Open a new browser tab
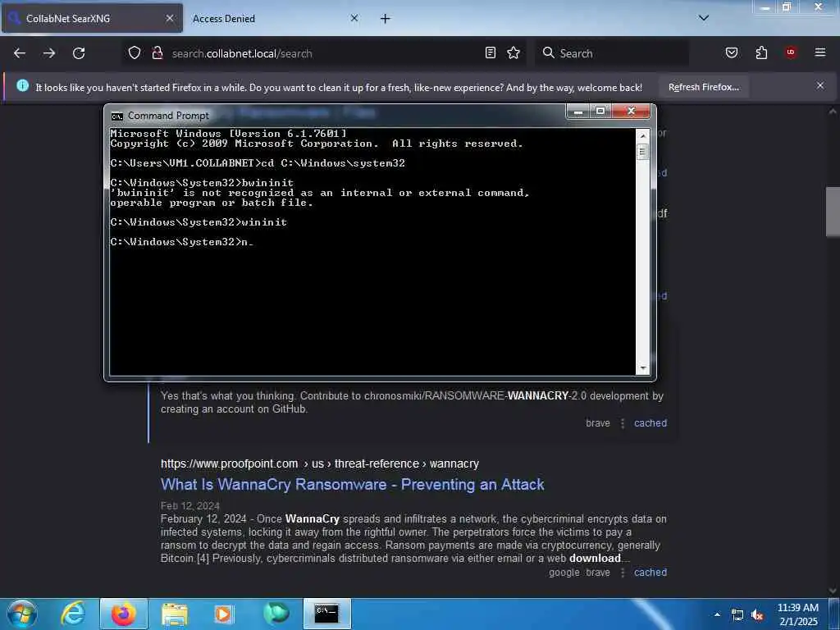The width and height of the screenshot is (840, 630). click(386, 19)
